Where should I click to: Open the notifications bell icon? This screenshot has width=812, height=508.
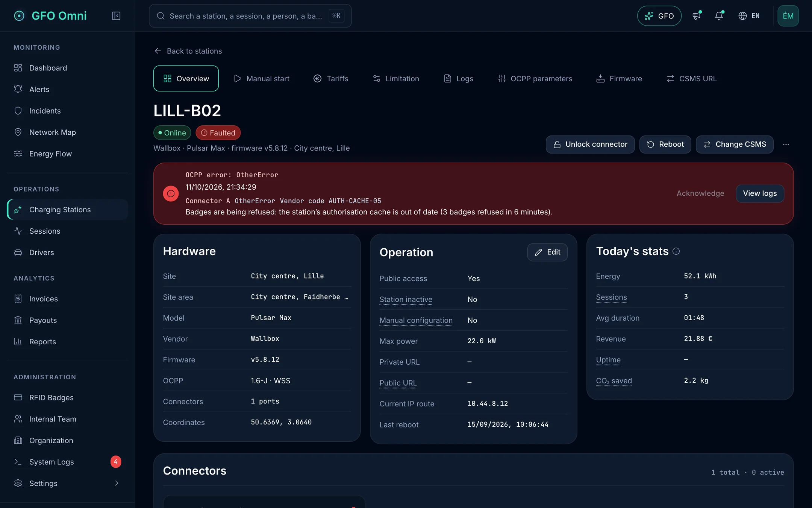(719, 16)
